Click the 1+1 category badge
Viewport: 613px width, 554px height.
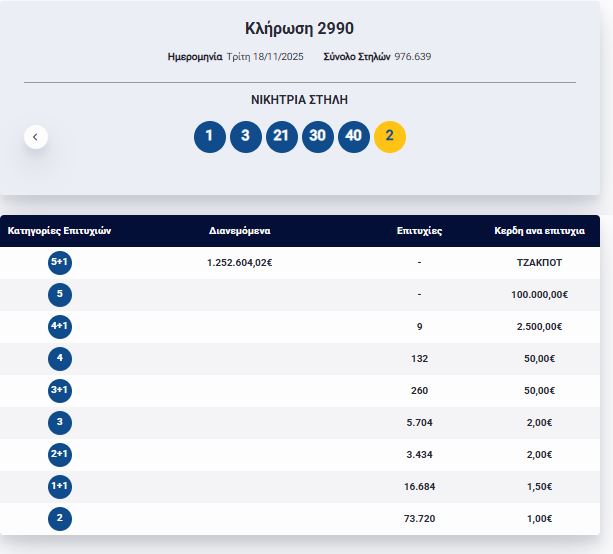tap(60, 487)
